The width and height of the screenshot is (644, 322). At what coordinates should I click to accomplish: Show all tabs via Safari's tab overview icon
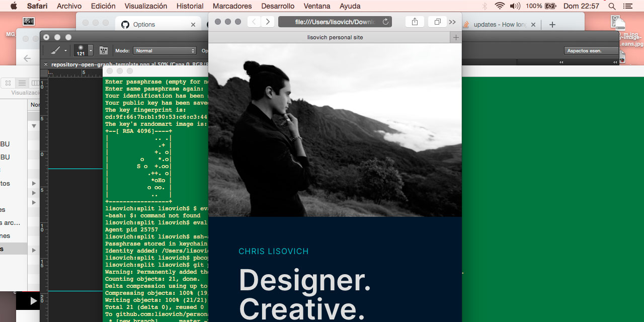click(437, 22)
